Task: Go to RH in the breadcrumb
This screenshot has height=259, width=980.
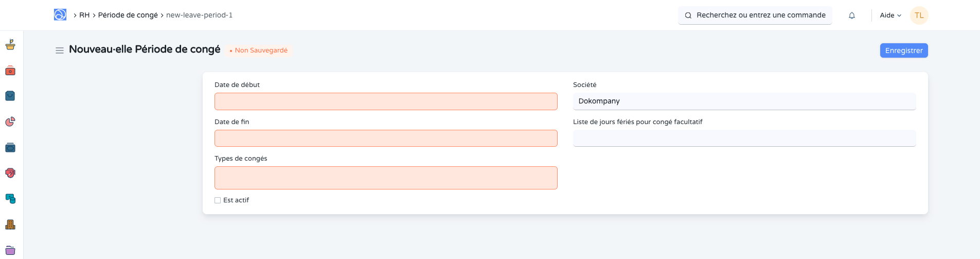Action: pyautogui.click(x=84, y=15)
